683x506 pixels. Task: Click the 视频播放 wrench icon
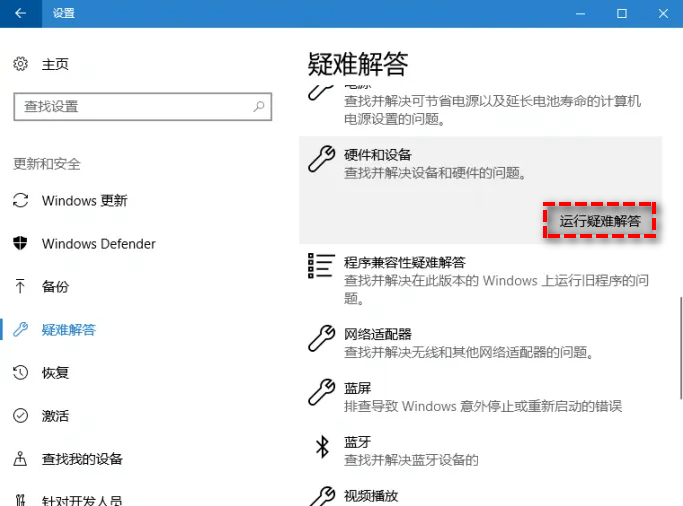click(x=321, y=496)
